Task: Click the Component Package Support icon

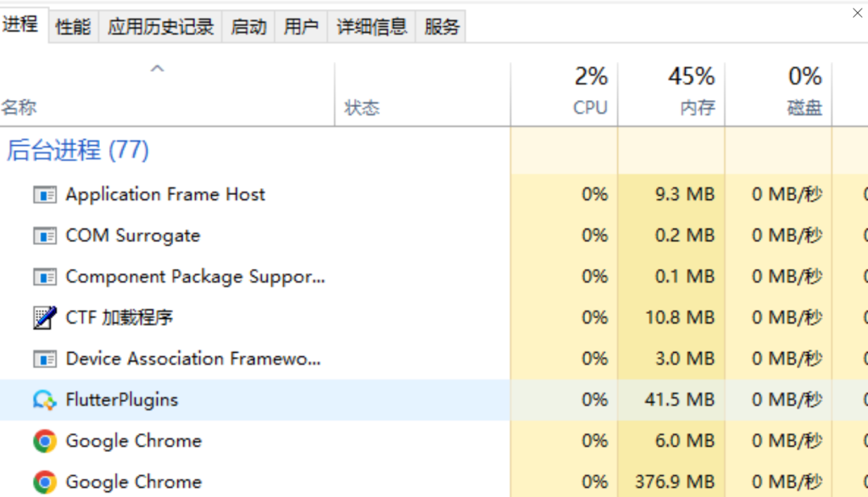Action: point(44,276)
